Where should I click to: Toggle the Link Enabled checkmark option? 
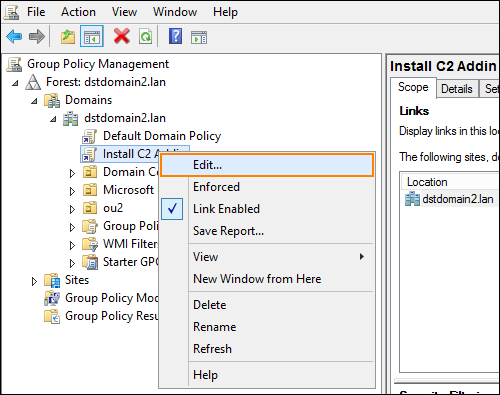pos(226,209)
